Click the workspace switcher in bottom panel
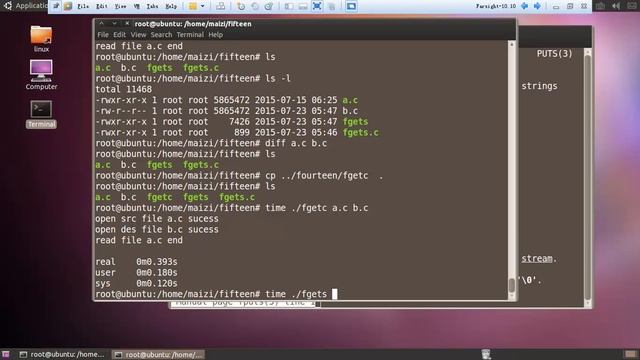The width and height of the screenshot is (640, 360). pyautogui.click(x=630, y=354)
